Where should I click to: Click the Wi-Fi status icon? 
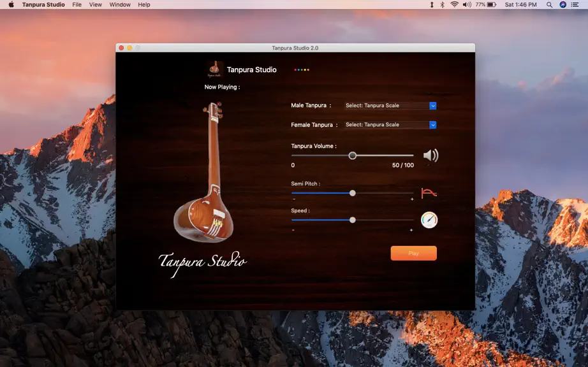(454, 4)
